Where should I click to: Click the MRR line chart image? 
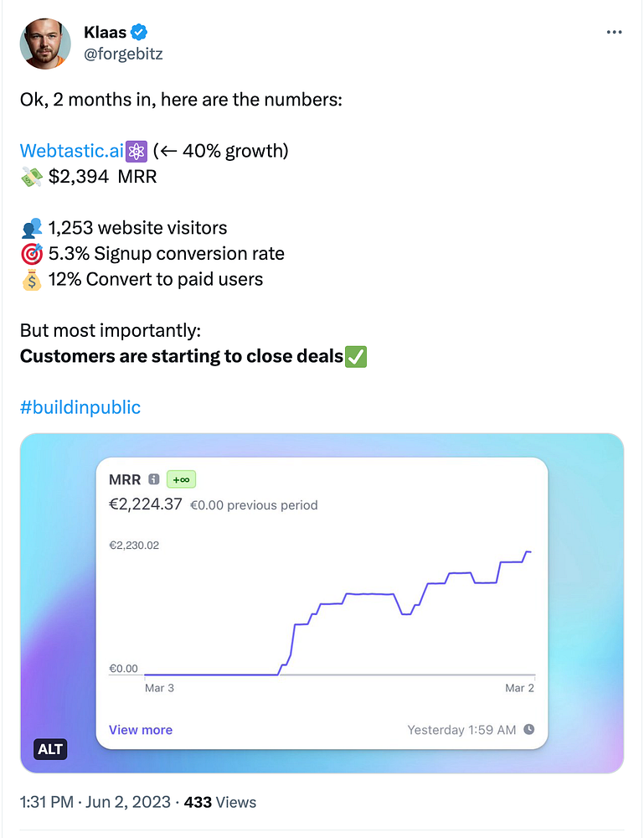[x=322, y=603]
